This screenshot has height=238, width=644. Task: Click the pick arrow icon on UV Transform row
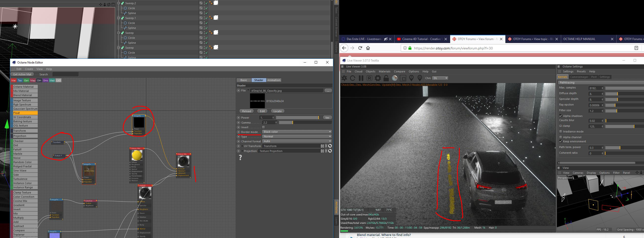tap(330, 146)
